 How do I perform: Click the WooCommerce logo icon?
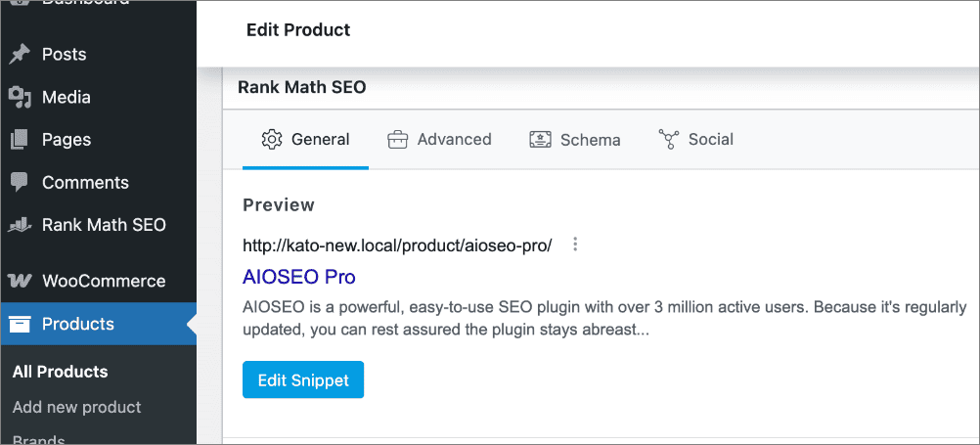[20, 281]
